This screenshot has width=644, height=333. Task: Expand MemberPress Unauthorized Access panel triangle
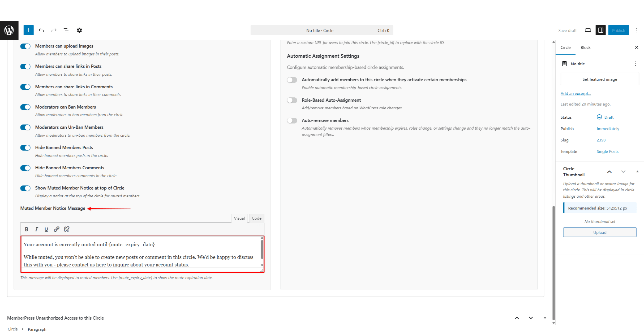tap(545, 318)
